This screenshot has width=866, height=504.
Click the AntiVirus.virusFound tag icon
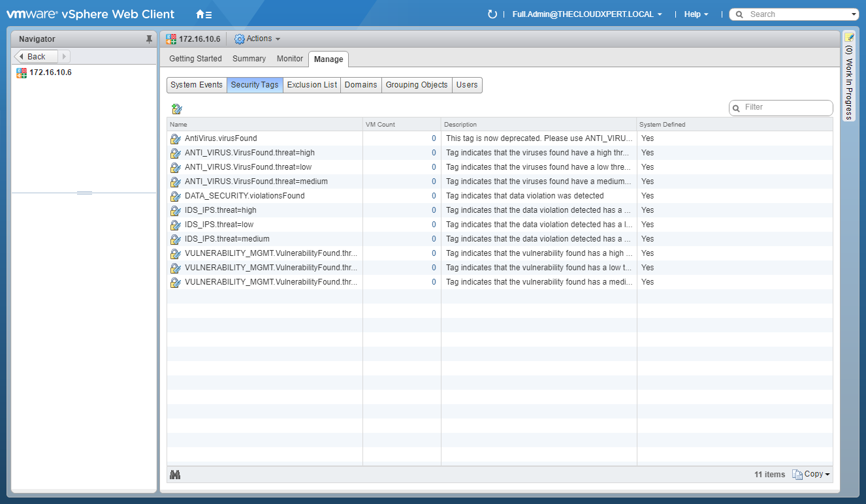click(175, 138)
